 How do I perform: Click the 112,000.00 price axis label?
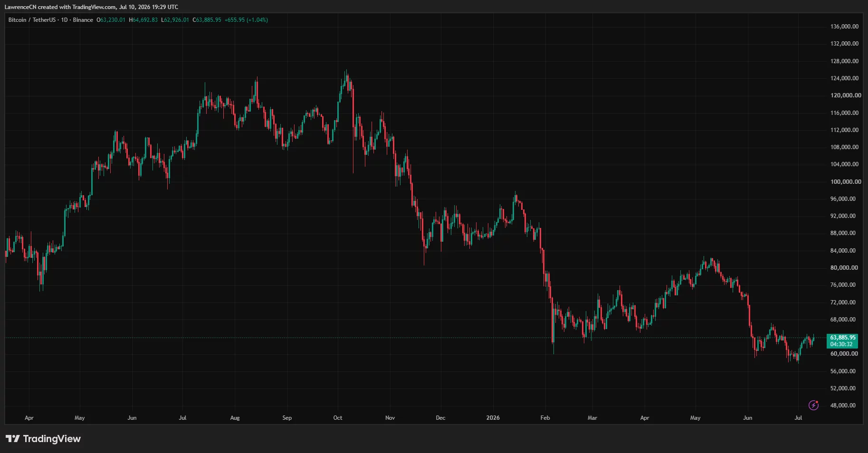[844, 130]
